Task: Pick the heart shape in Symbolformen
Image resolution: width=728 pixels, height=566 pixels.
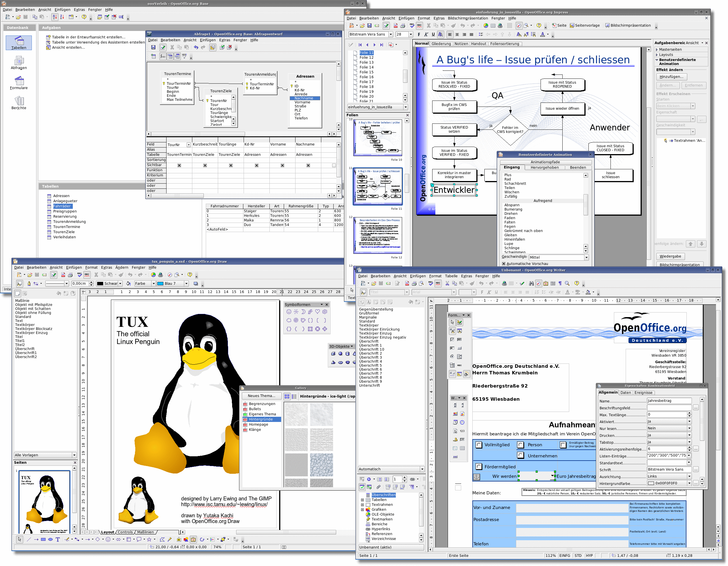Action: (317, 311)
